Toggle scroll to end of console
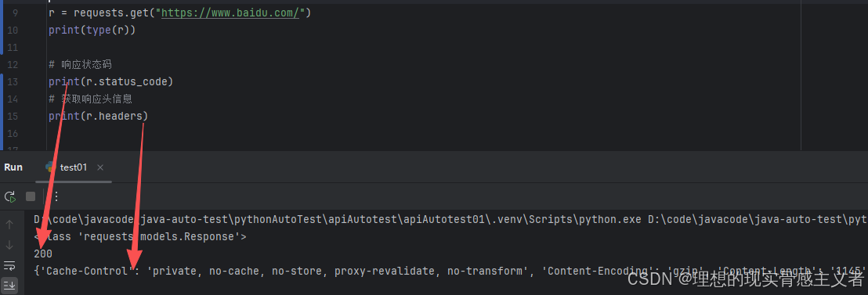Screen dimensions: 868x295 [10, 286]
